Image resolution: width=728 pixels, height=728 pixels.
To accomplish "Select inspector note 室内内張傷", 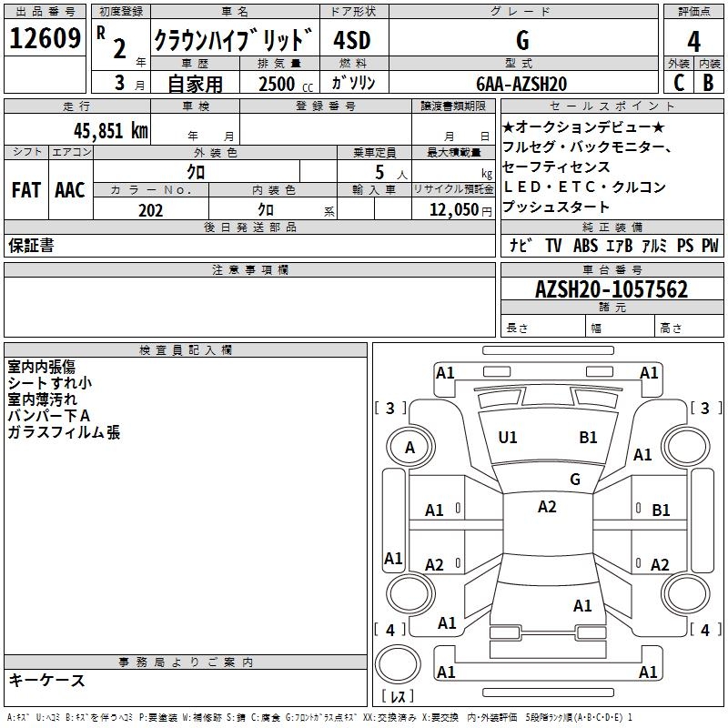I will (x=41, y=367).
